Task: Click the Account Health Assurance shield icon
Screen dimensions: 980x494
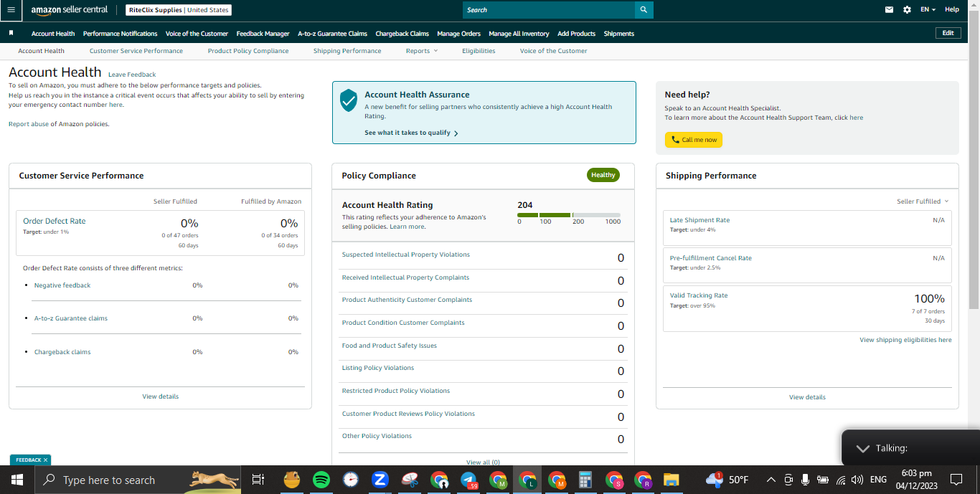Action: click(349, 100)
